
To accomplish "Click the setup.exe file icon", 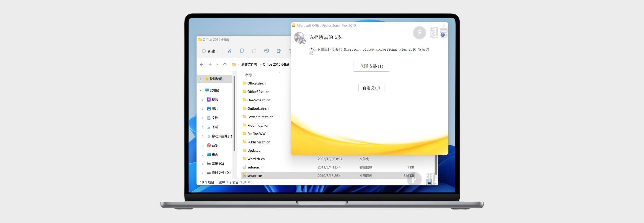I will [x=244, y=176].
